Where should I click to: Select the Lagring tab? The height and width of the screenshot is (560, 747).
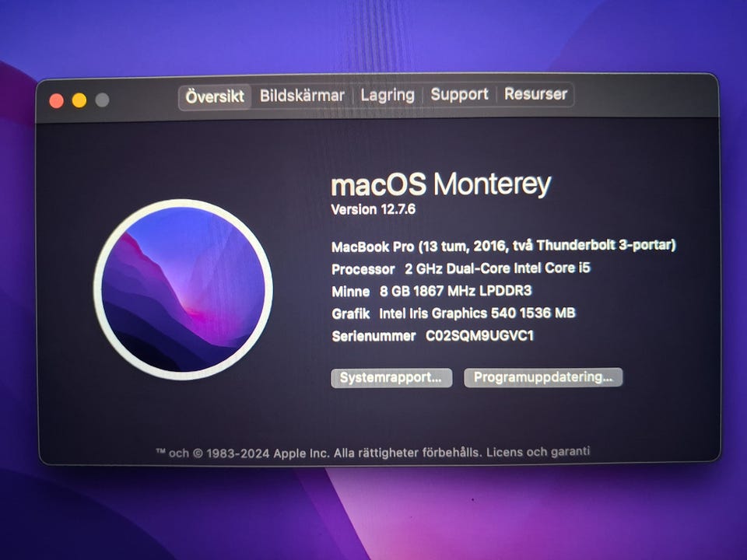[x=388, y=95]
